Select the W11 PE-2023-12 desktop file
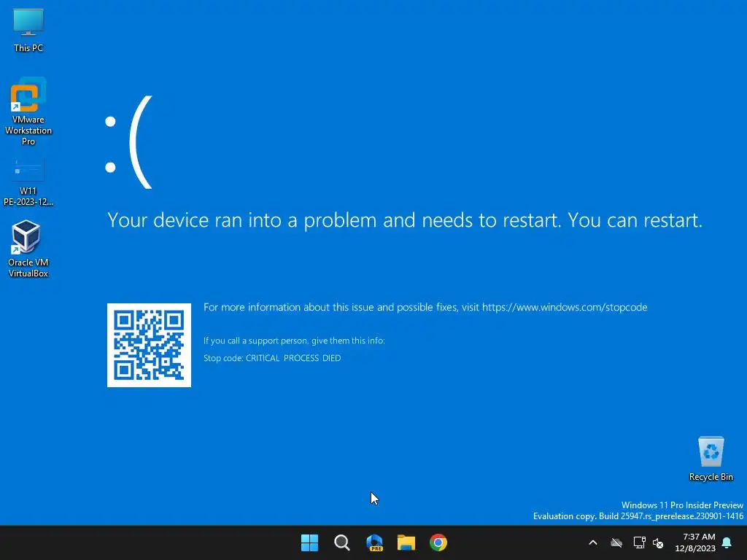Screen dimensions: 747x560 [x=28, y=182]
